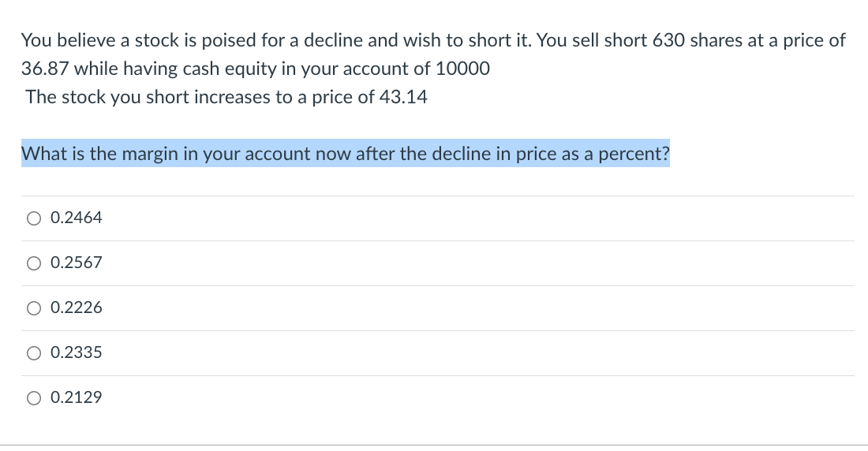Pick the 0.2226 radio circle
Image resolution: width=868 pixels, height=451 pixels.
[x=34, y=308]
